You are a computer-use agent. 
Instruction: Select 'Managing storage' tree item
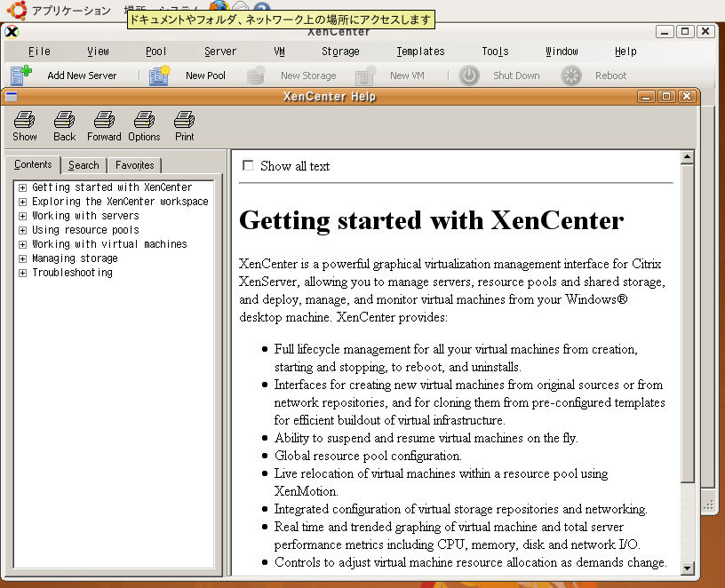[75, 258]
